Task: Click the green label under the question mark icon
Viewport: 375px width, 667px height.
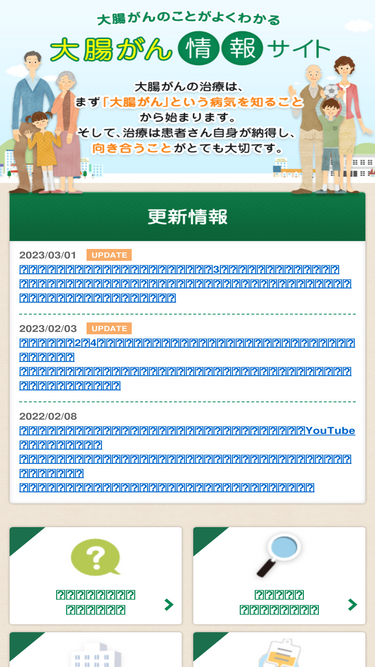Action: (96, 602)
